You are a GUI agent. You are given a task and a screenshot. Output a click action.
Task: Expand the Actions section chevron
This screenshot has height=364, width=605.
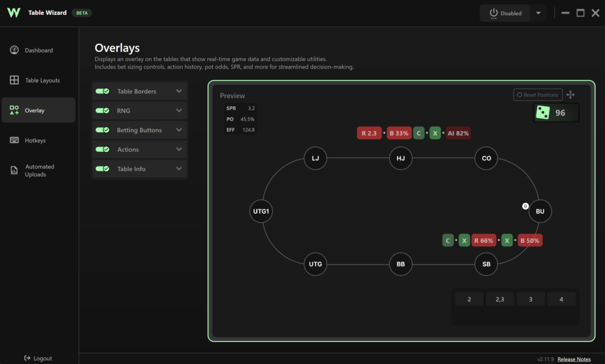(x=178, y=149)
